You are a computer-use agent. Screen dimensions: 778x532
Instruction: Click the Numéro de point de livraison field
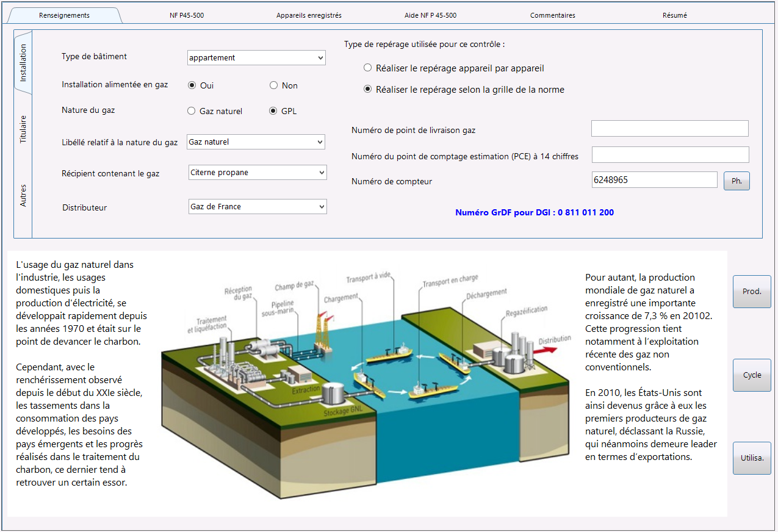coord(670,128)
